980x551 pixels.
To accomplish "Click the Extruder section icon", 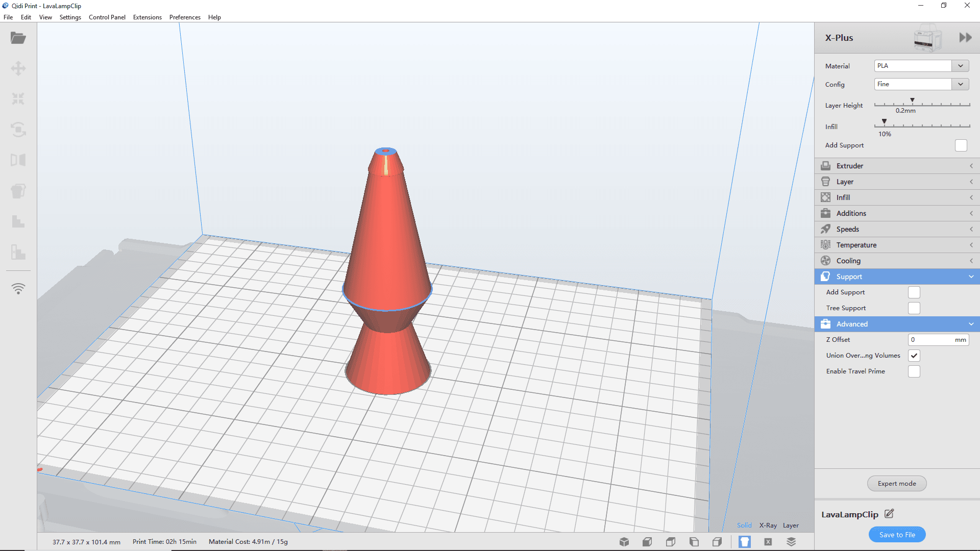I will (825, 166).
